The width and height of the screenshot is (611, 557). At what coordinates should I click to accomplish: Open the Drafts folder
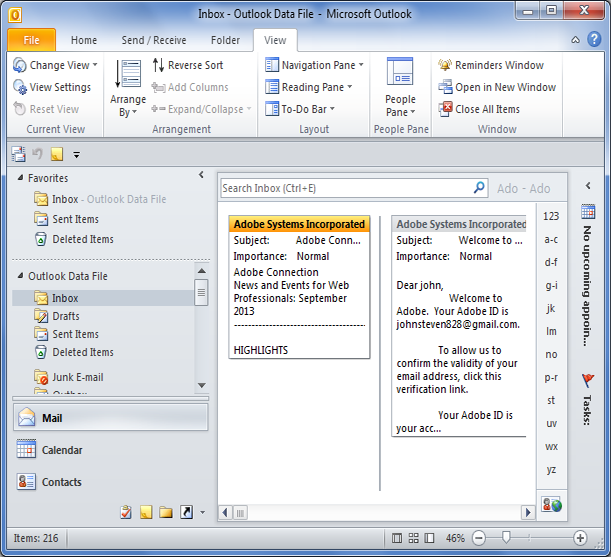point(57,316)
